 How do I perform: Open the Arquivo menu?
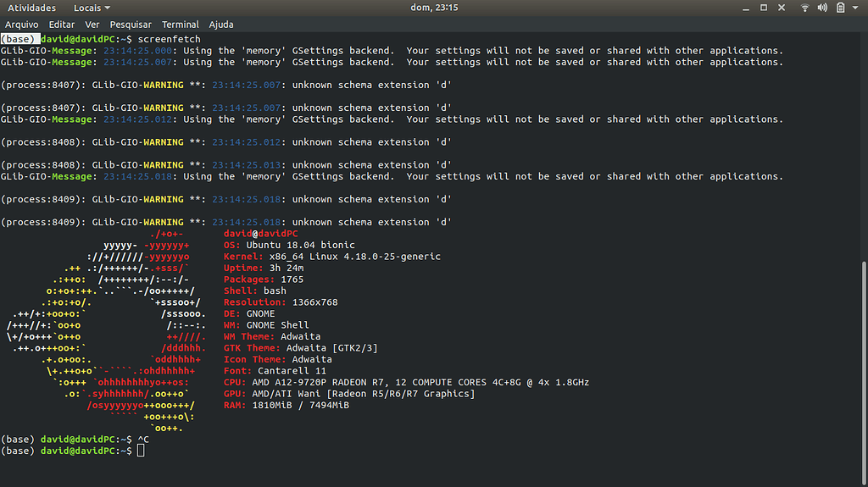point(21,25)
